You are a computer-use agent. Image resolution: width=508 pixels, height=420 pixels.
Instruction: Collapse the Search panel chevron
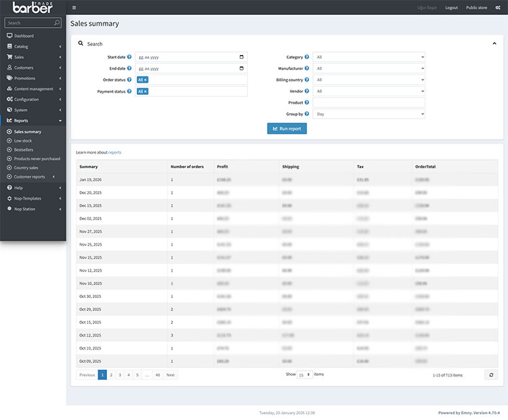[494, 43]
